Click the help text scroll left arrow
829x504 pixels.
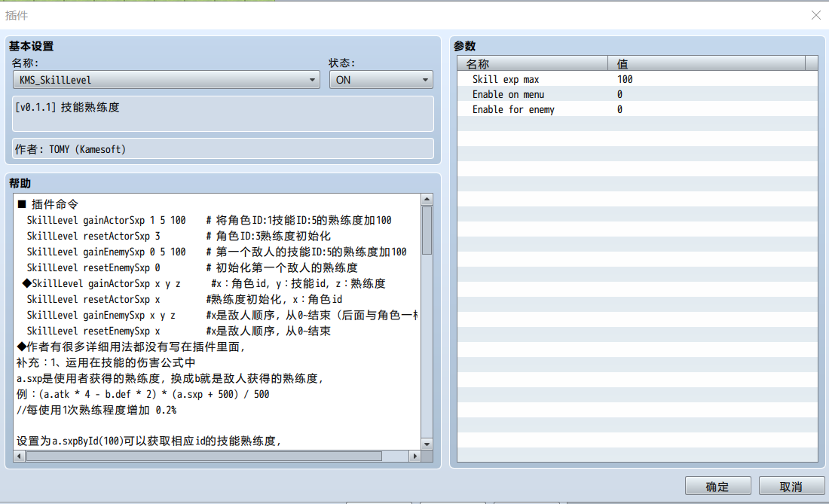pos(19,456)
